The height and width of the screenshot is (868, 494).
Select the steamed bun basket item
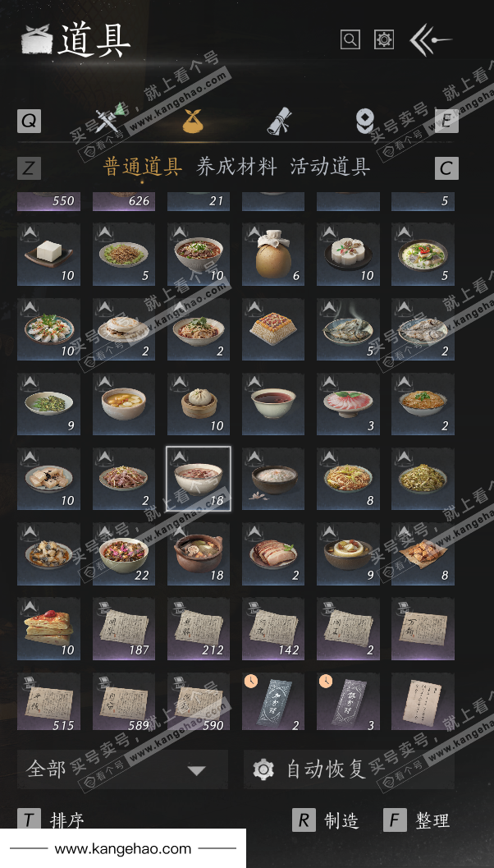tap(199, 404)
